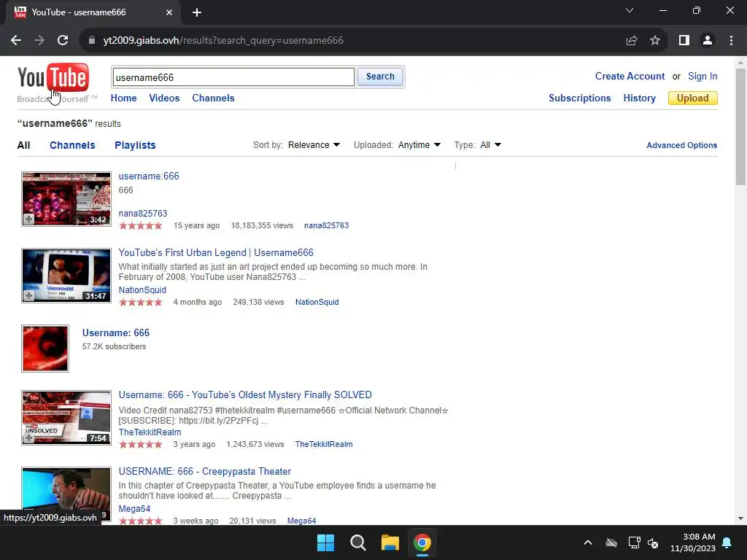Go back with browser back arrow
747x560 pixels.
point(16,41)
